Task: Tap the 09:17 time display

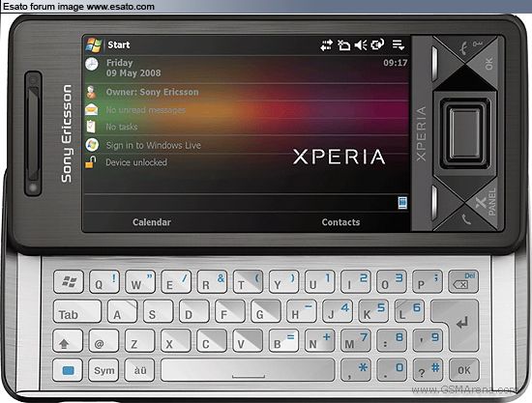Action: [x=396, y=63]
